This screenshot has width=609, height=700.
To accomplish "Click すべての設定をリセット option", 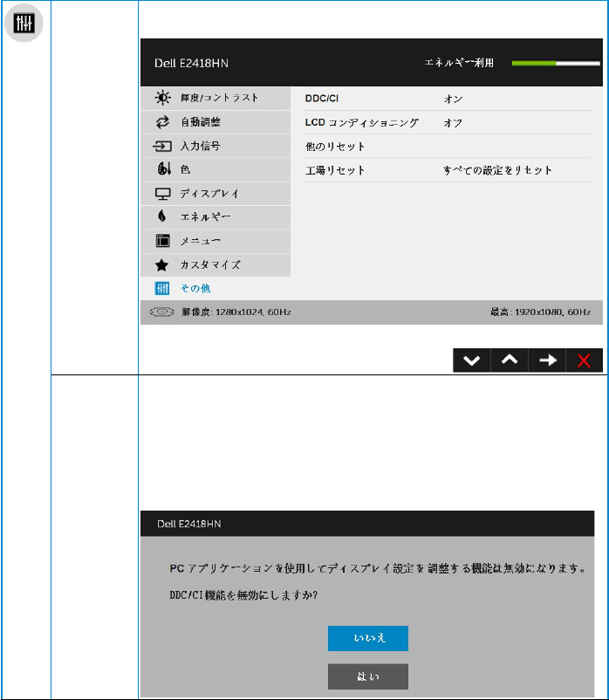I will click(497, 170).
